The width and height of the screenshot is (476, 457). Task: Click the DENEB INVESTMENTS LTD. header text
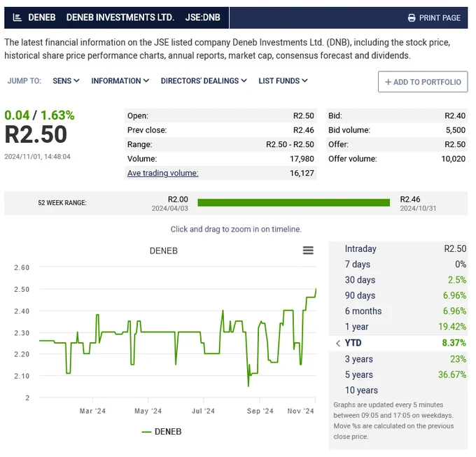click(120, 17)
